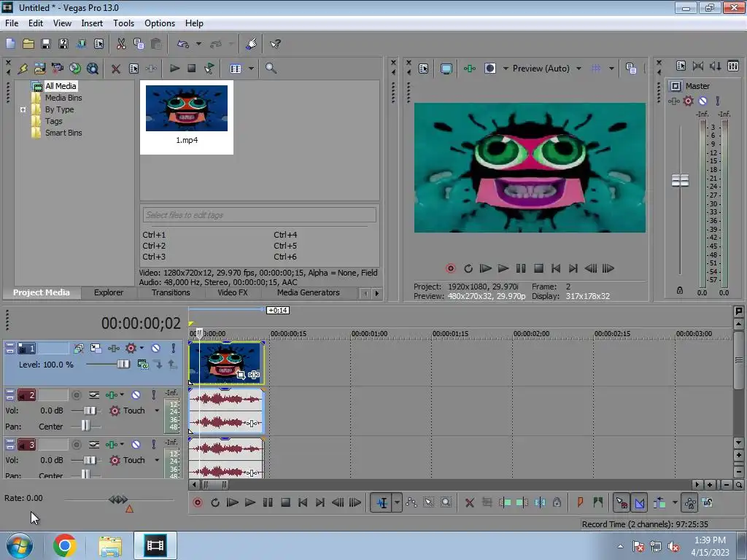
Task: Switch to the Explorer tab
Action: tap(109, 292)
